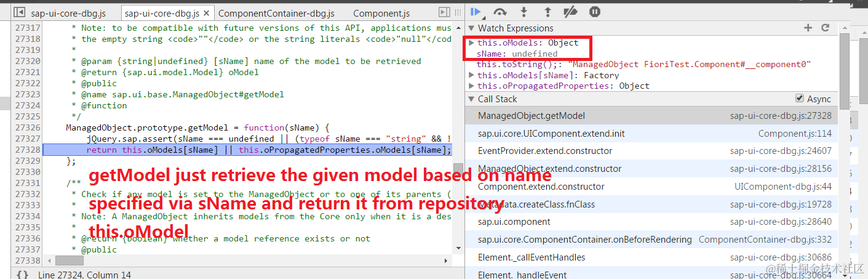The height and width of the screenshot is (279, 868).
Task: Collapse the Watch Expressions section
Action: tap(471, 28)
